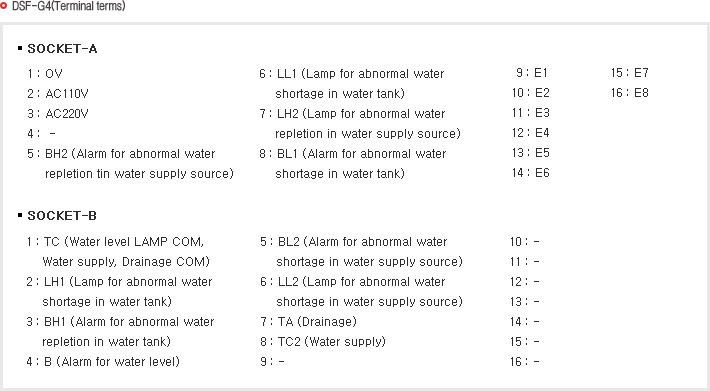Screen dimensions: 710x391
Task: Click the TC2 (Water supply) entry
Action: 323,342
